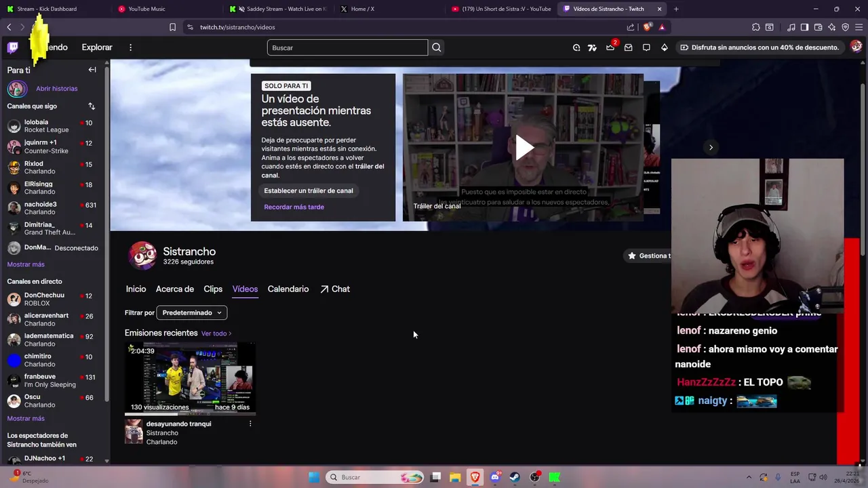Expand Mostrar más under Canales en directo
Screen dimensions: 868x488
tap(26, 418)
